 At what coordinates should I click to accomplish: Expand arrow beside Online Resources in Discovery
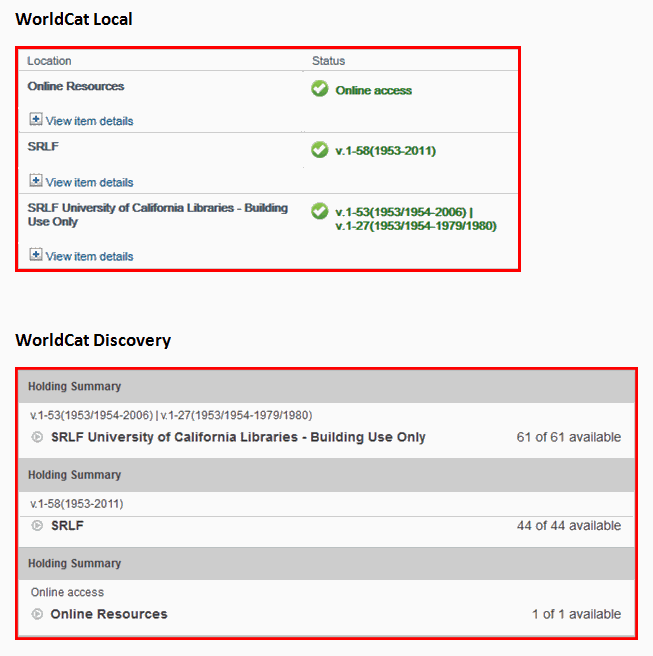[37, 614]
